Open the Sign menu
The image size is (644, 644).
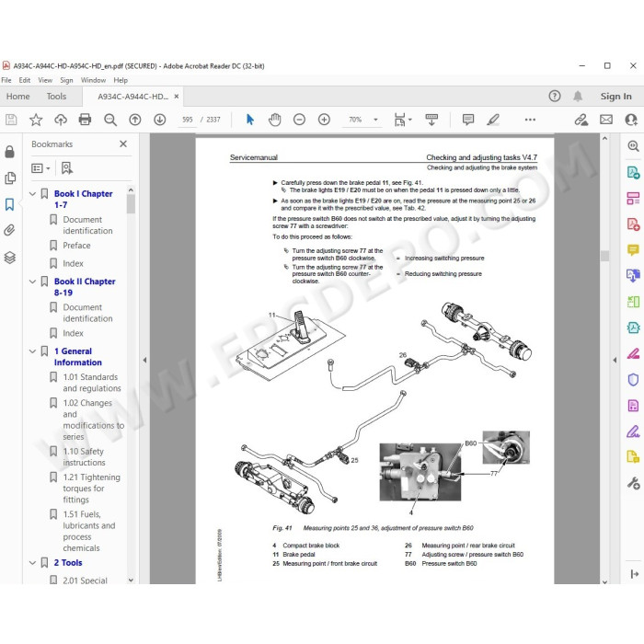click(x=66, y=80)
